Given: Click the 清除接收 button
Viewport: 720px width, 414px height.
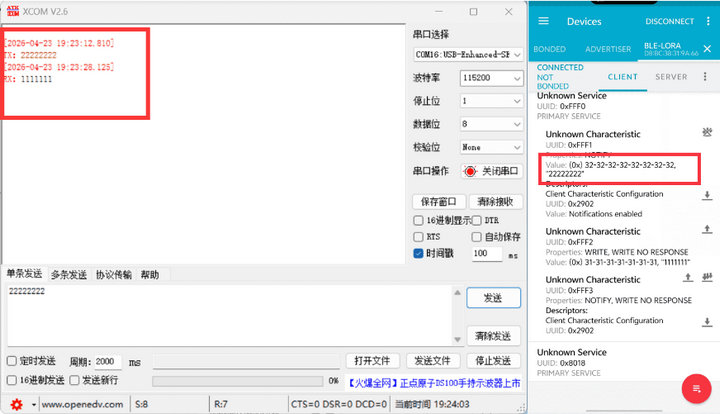Looking at the screenshot, I should 495,201.
